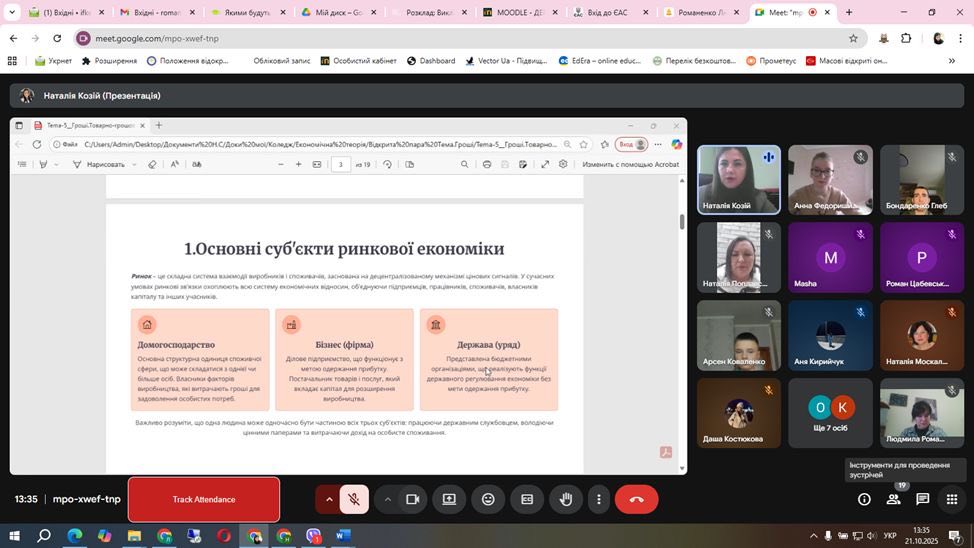
Task: Click the PDF zoom in plus icon
Action: (299, 165)
